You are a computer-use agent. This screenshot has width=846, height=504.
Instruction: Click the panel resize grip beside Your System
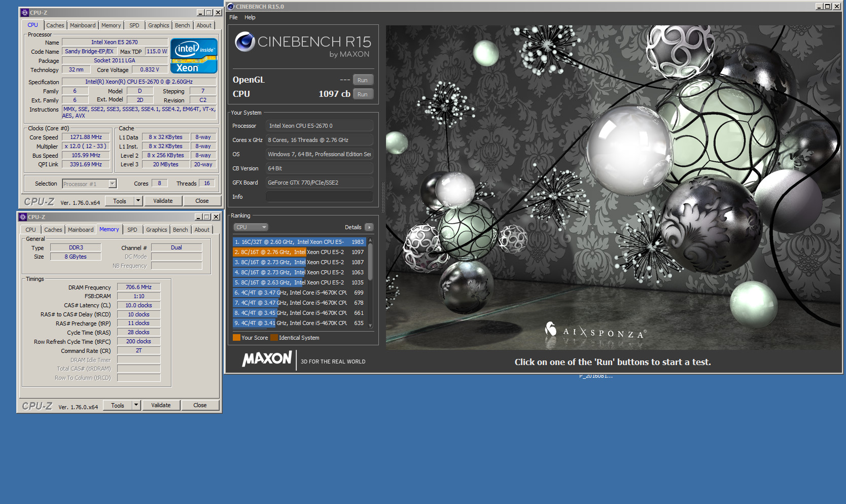[x=383, y=197]
